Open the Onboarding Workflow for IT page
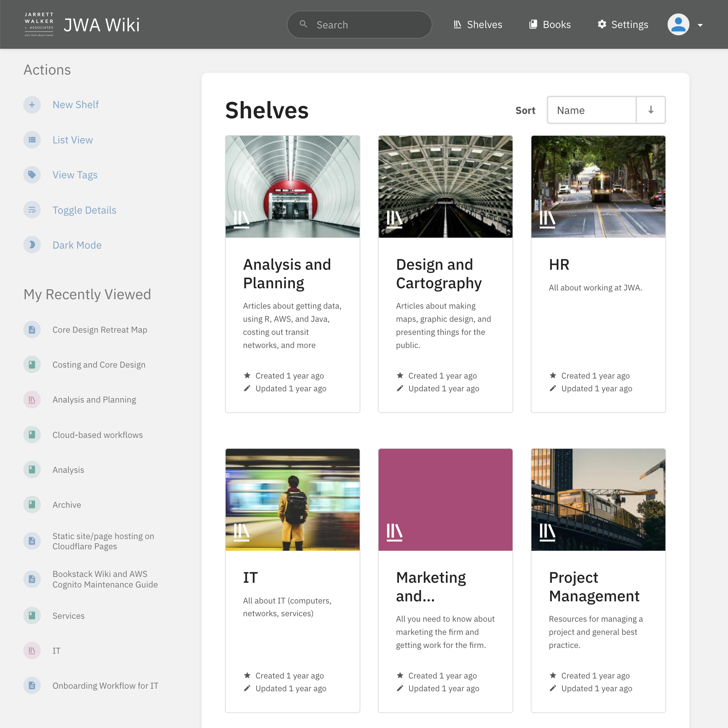 pyautogui.click(x=106, y=685)
